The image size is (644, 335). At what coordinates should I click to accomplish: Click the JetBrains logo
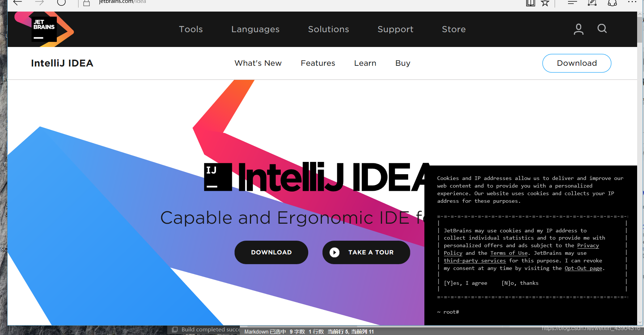tap(44, 29)
